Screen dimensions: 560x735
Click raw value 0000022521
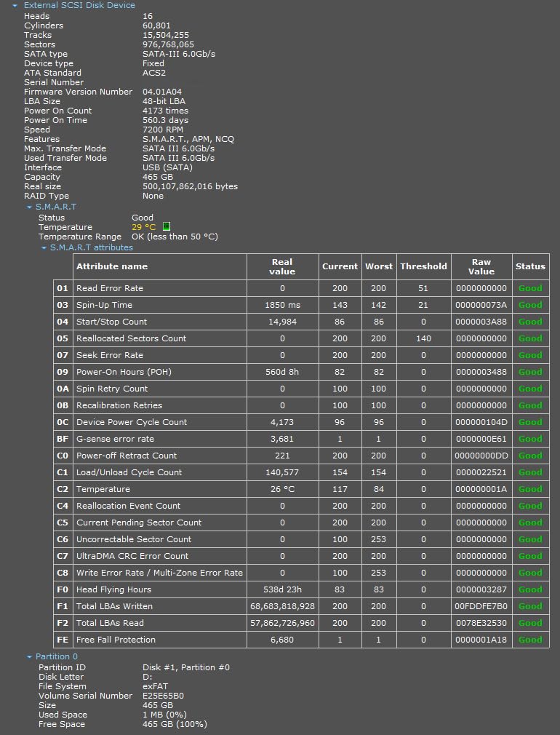coord(481,472)
